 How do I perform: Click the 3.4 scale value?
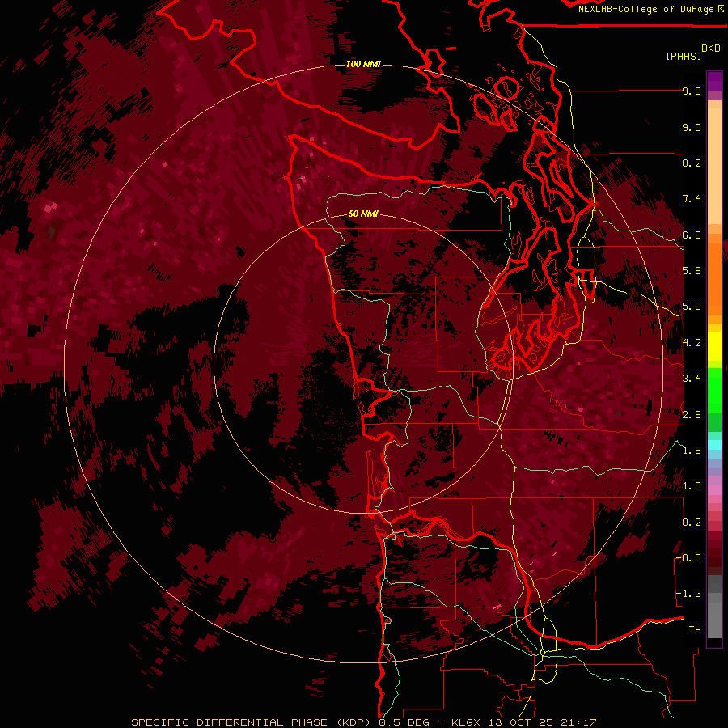pyautogui.click(x=692, y=379)
